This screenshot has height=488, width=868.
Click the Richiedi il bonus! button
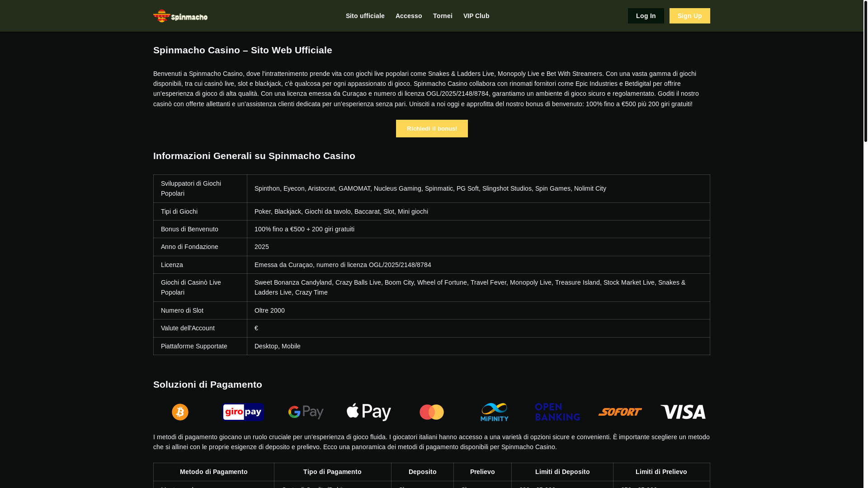(432, 128)
